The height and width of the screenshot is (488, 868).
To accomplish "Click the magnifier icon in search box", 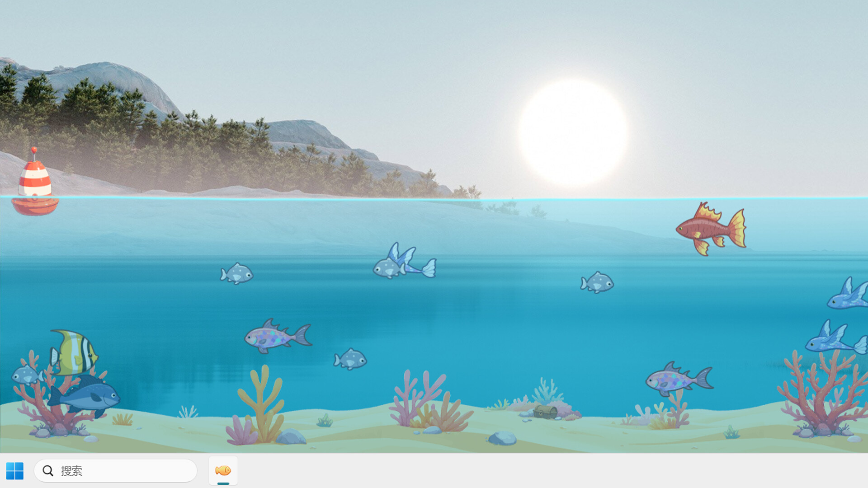I will click(x=48, y=471).
